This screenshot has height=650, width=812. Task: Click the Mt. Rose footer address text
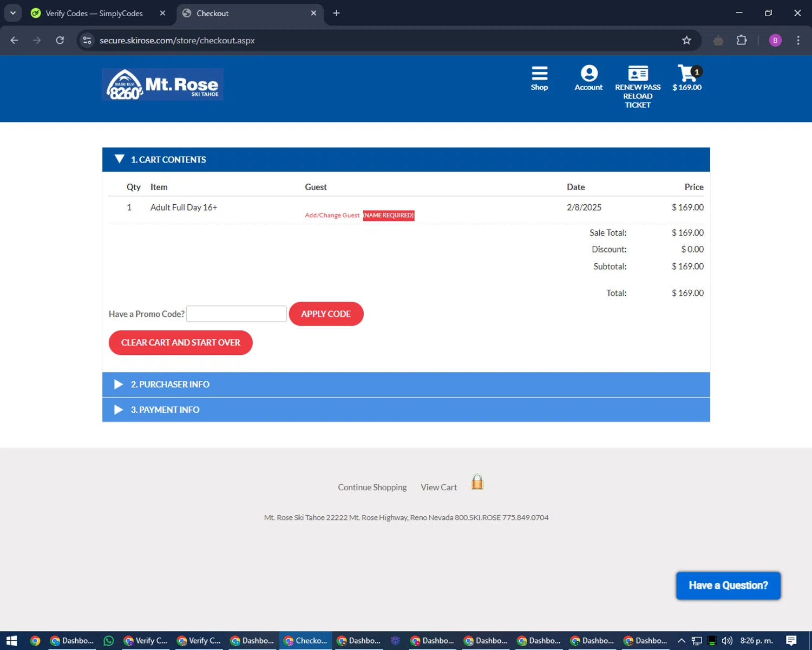tap(406, 518)
